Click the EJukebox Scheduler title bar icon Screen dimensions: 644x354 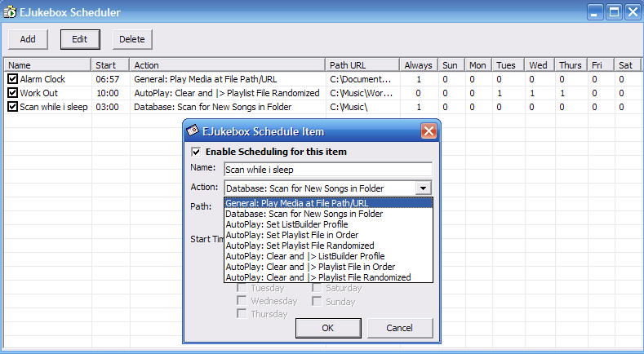[10, 12]
